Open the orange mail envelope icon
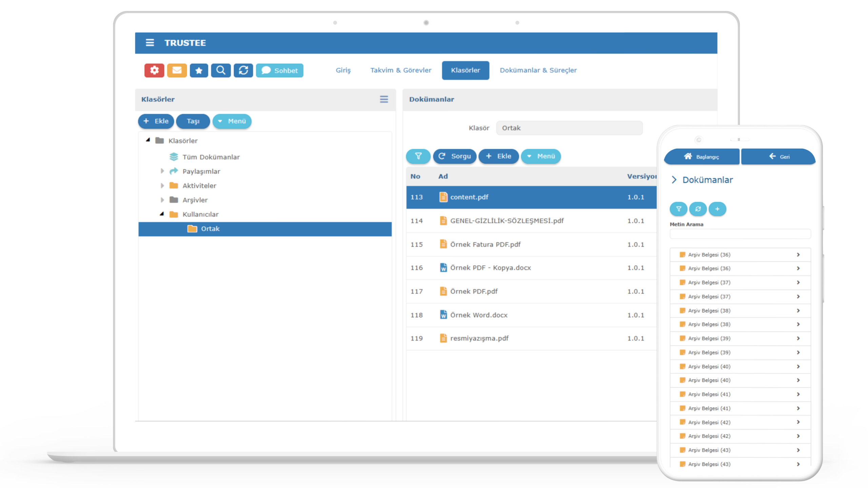 tap(177, 70)
